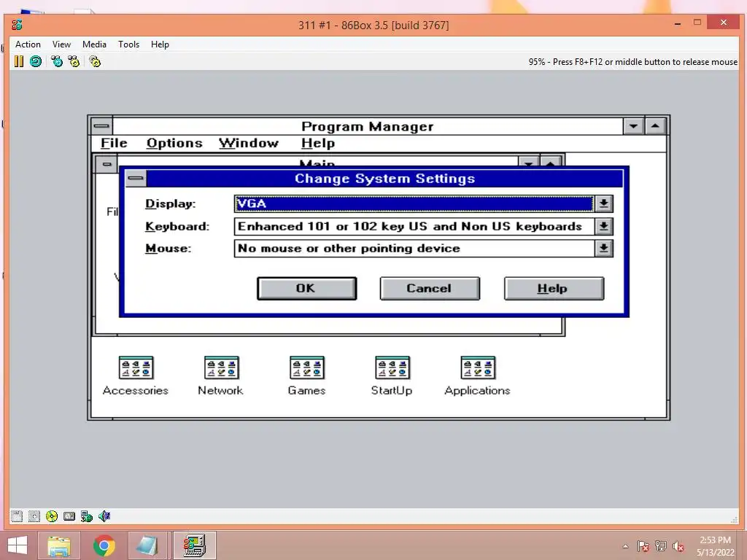
Task: Open Program Manager's Options menu
Action: click(x=174, y=144)
